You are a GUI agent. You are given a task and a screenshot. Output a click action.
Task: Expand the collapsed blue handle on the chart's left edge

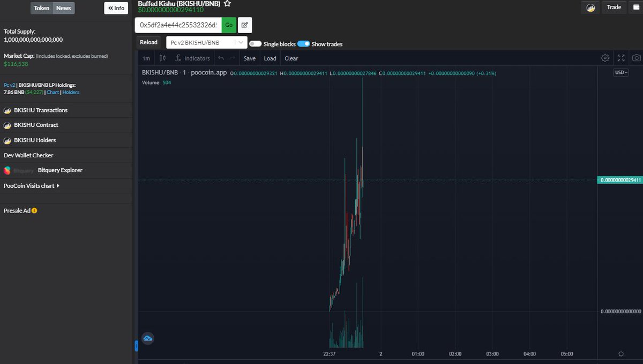(136, 346)
